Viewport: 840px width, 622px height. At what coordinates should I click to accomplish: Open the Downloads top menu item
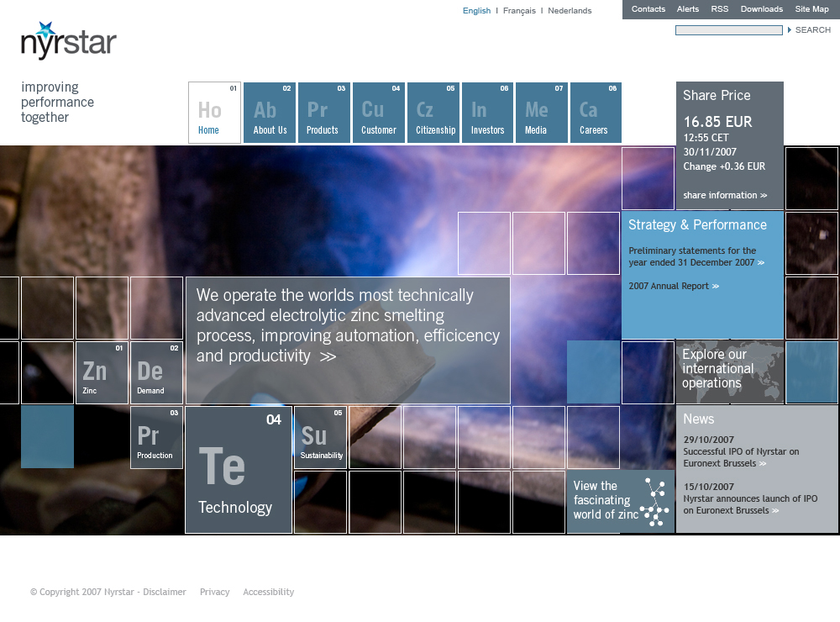761,9
